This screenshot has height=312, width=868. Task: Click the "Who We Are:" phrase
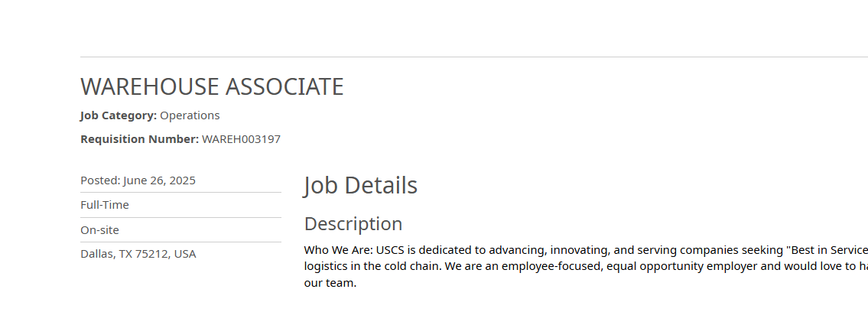coord(339,250)
